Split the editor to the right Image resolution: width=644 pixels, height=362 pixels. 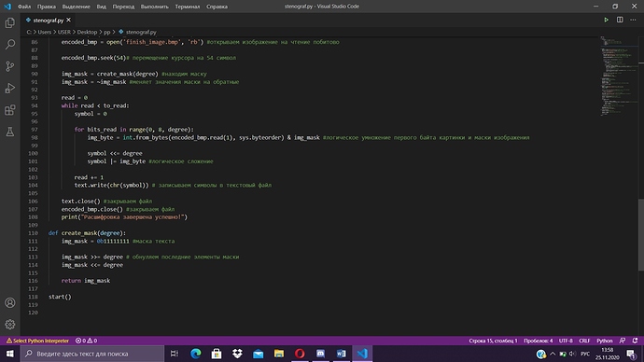click(620, 20)
